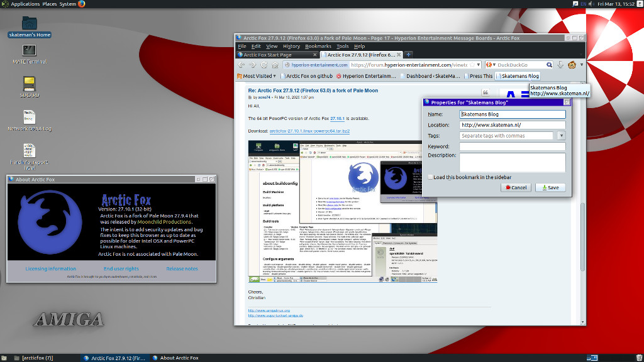Screen dimensions: 644x362
Task: Open the arcticfox-27.10.1 download link
Action: tap(309, 131)
